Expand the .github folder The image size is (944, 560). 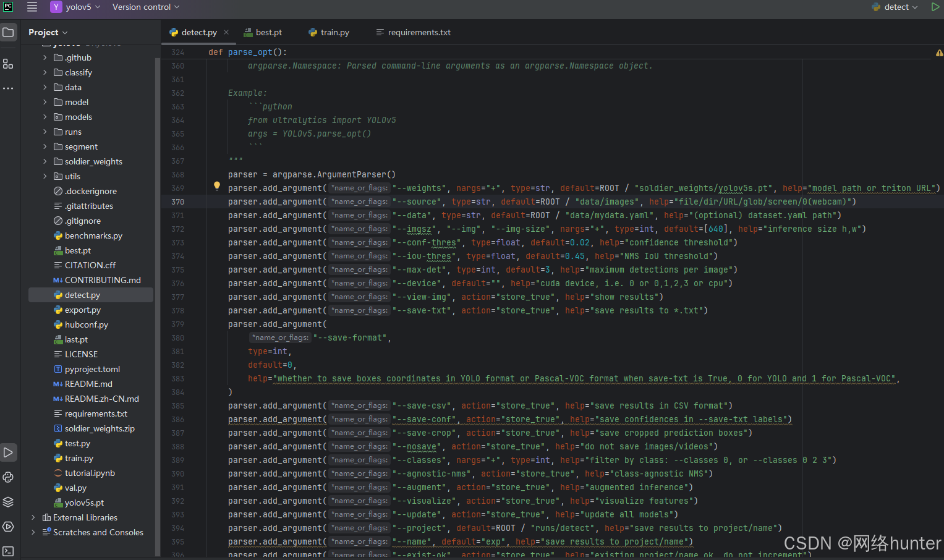[x=45, y=57]
